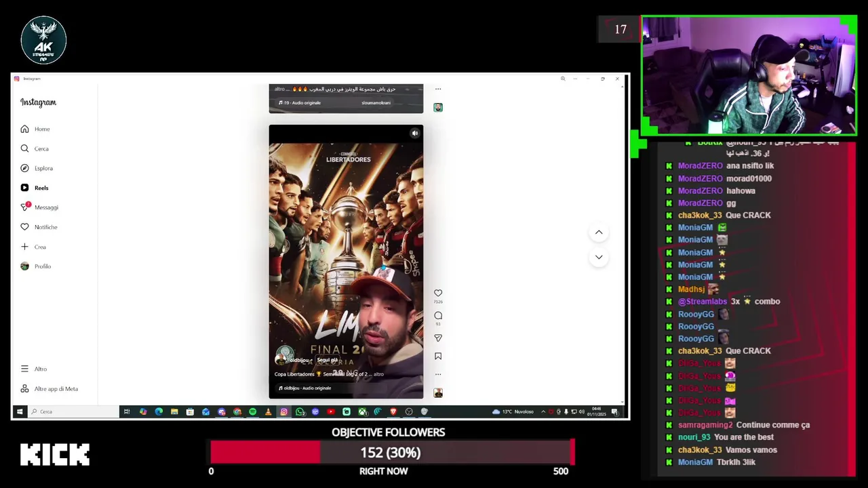
Task: Open Xbox app from the taskbar
Action: [x=362, y=411]
